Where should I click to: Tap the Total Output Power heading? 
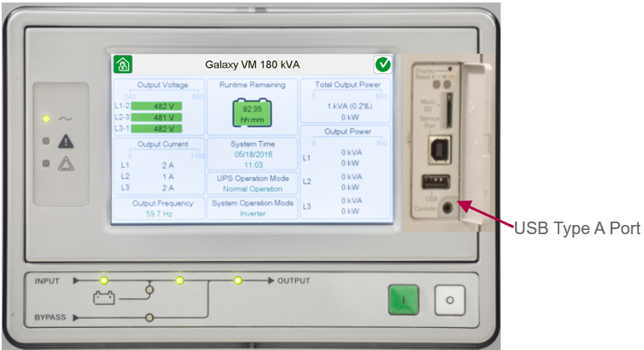(x=348, y=84)
